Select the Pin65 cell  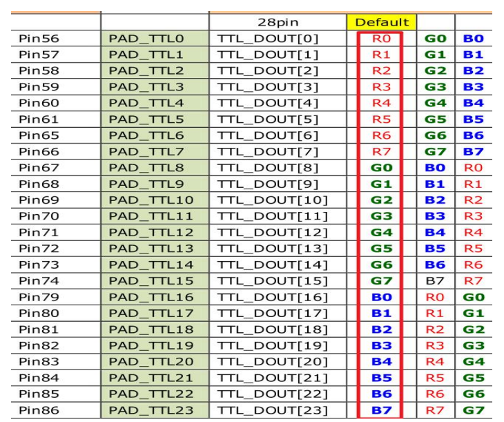click(x=56, y=135)
